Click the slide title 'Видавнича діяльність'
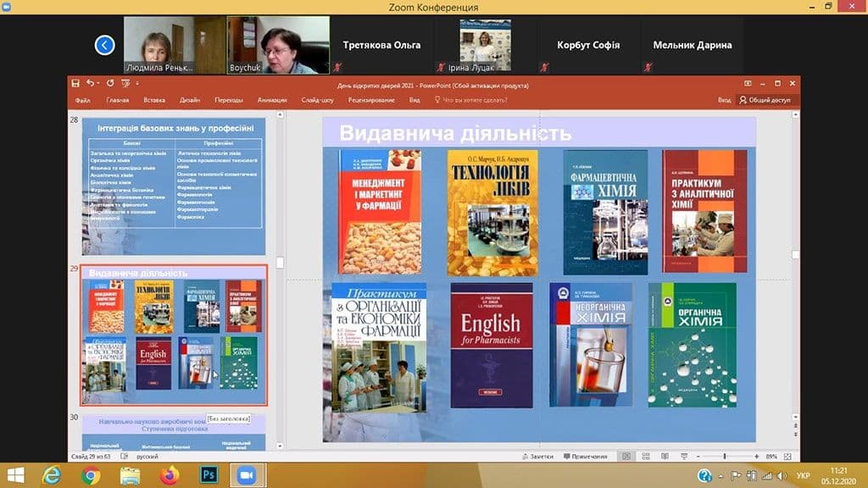Viewport: 868px width, 488px height. [x=455, y=133]
